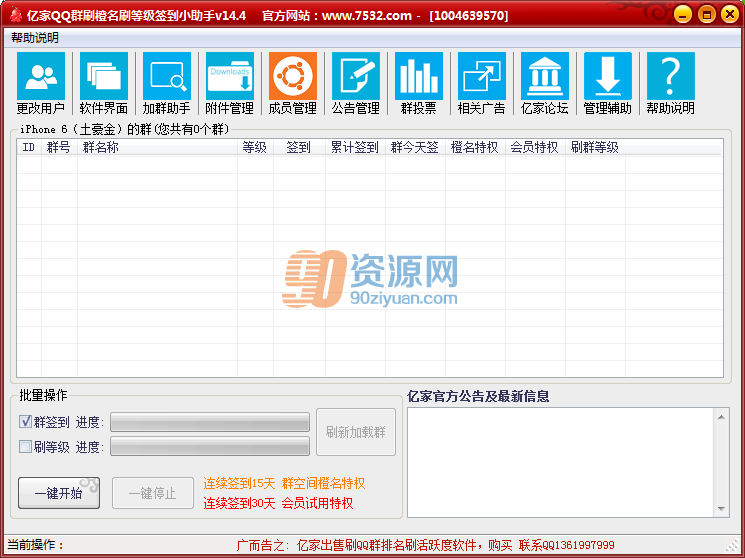Sort by the 等级 column header
The width and height of the screenshot is (745, 558).
(x=255, y=147)
